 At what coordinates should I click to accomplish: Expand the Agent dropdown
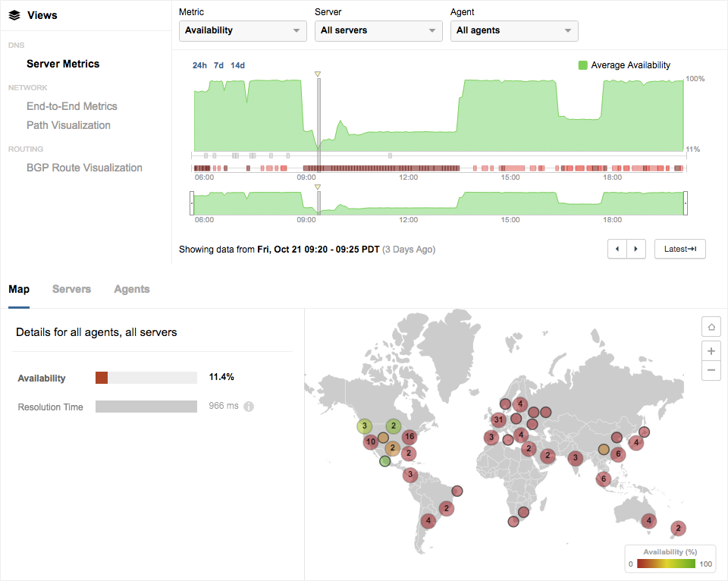513,30
